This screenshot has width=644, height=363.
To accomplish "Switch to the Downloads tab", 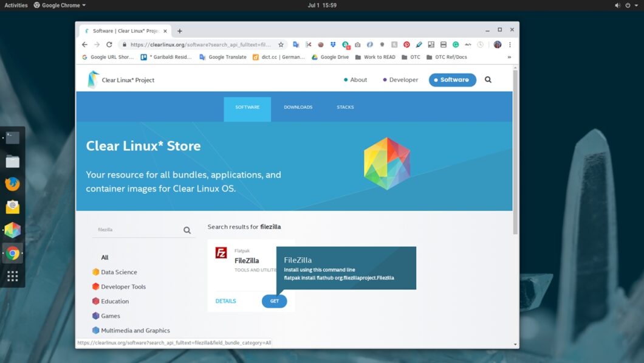I will (298, 107).
